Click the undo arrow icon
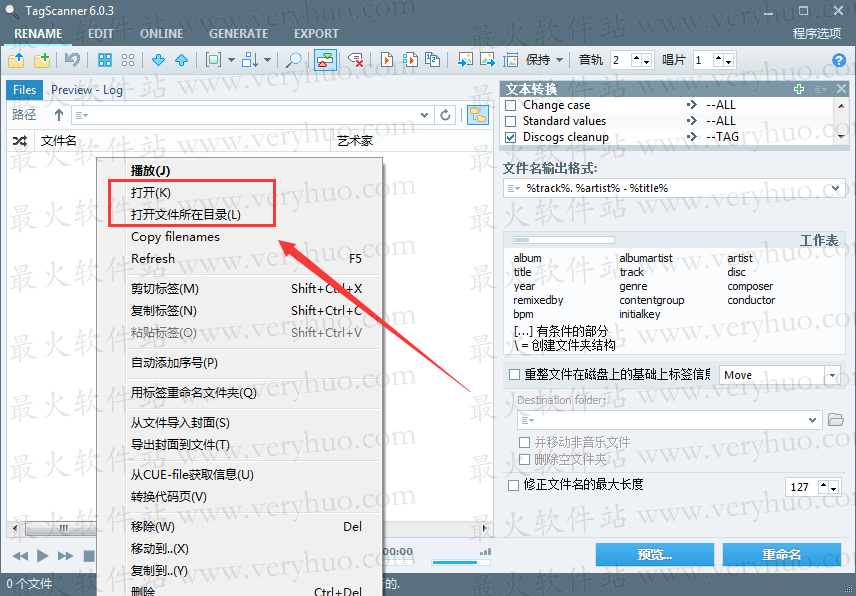This screenshot has height=596, width=856. coord(72,59)
